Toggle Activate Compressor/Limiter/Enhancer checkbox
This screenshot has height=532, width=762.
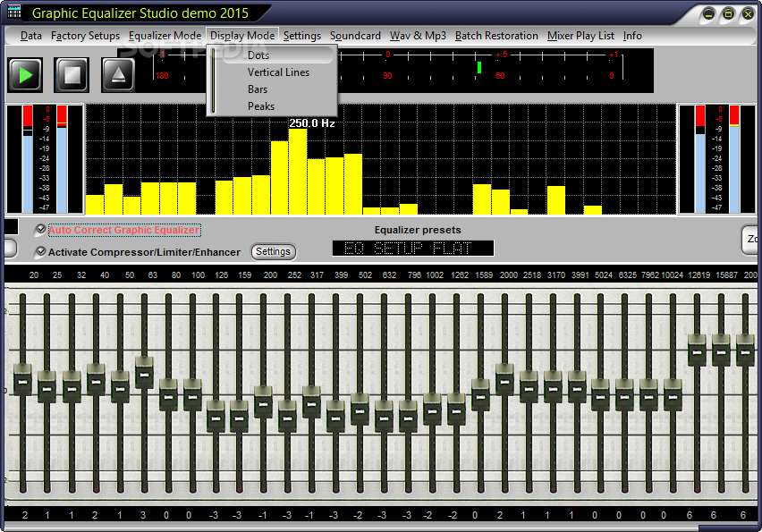(41, 251)
